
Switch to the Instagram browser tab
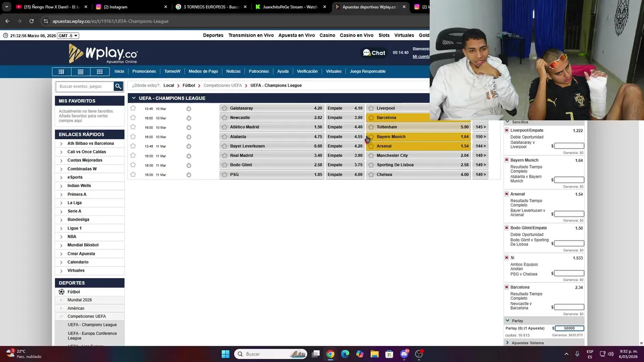pos(131,7)
